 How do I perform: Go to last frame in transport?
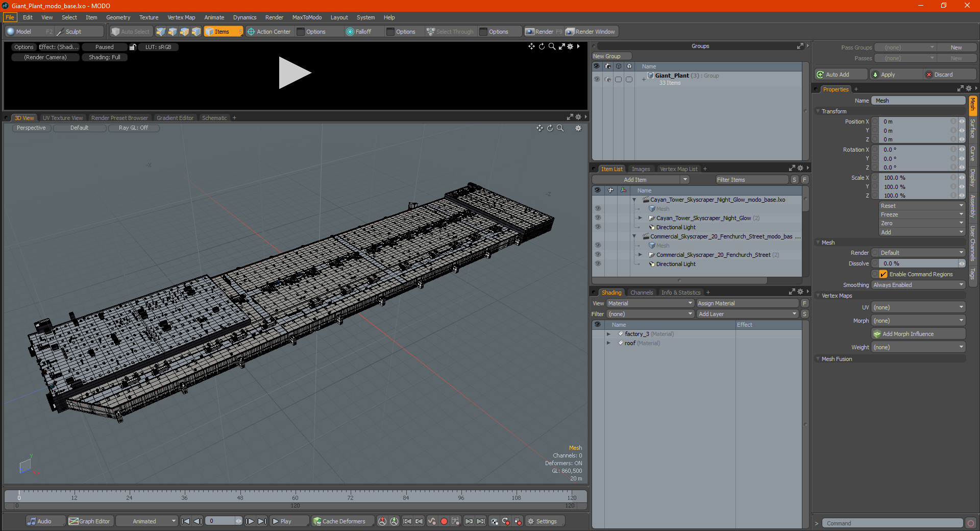point(262,521)
